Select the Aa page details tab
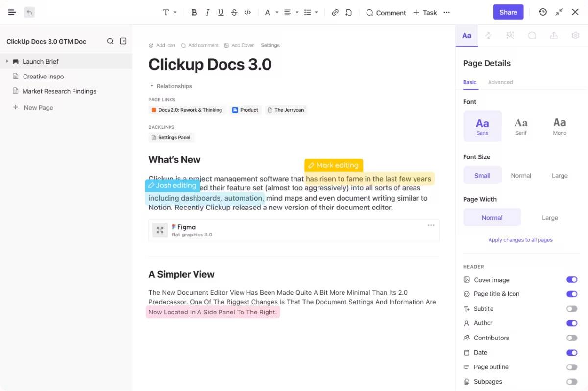588x391 pixels. click(x=466, y=35)
